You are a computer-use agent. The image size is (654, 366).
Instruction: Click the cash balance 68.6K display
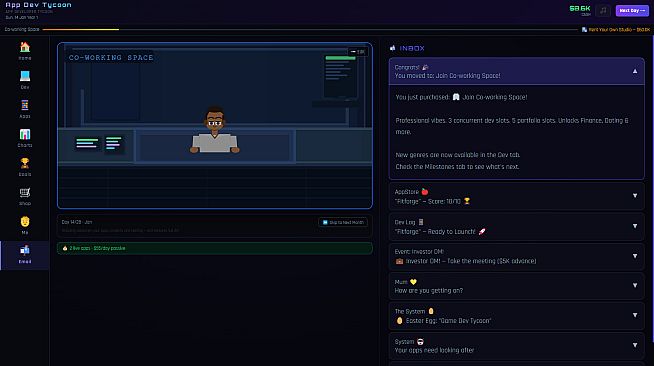[x=580, y=10]
